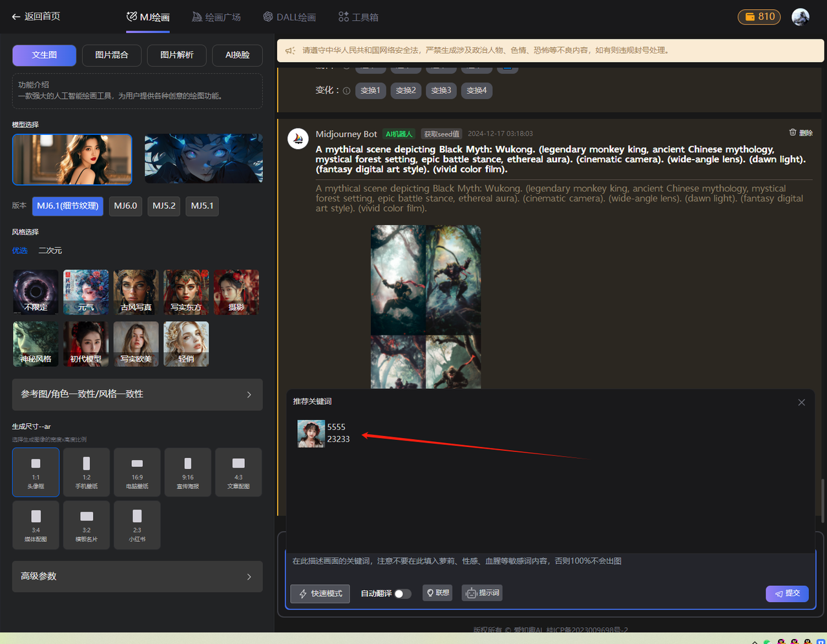Image resolution: width=827 pixels, height=644 pixels.
Task: Pick the 古风写真 style
Action: [136, 292]
